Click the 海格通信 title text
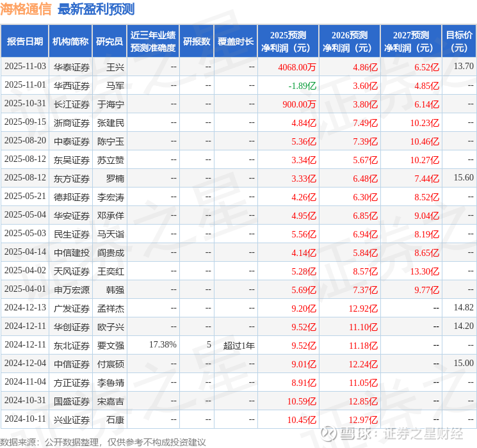Screen dimensions: 477x448 tap(26, 9)
